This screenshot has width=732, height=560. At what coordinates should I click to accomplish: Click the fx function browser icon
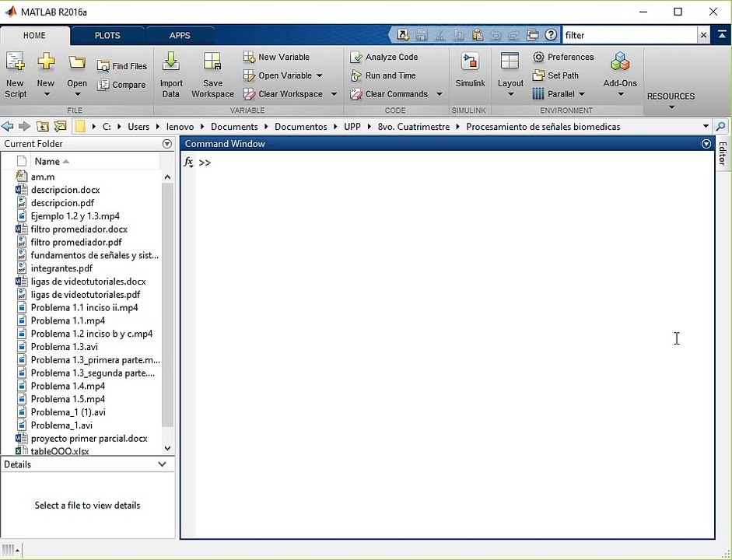188,163
